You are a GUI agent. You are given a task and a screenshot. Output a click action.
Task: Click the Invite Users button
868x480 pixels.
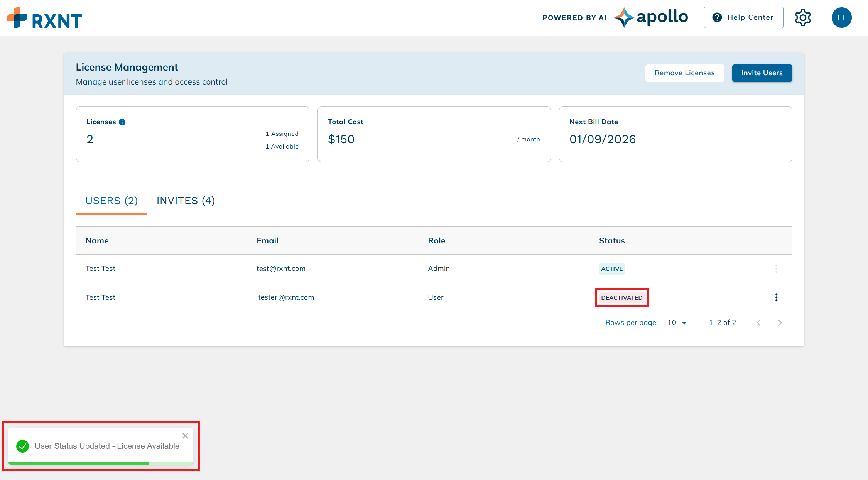tap(762, 73)
